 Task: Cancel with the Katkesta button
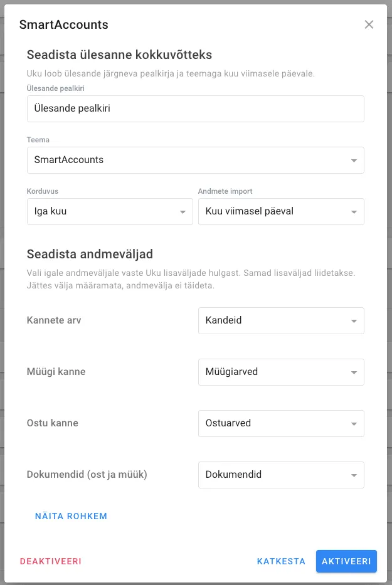coord(281,561)
